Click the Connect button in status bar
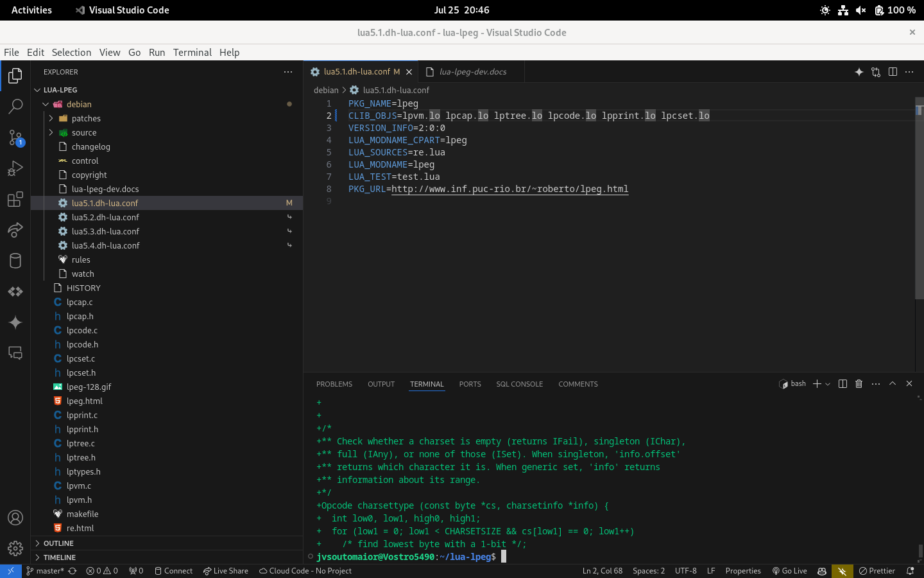Image resolution: width=924 pixels, height=578 pixels. (173, 571)
